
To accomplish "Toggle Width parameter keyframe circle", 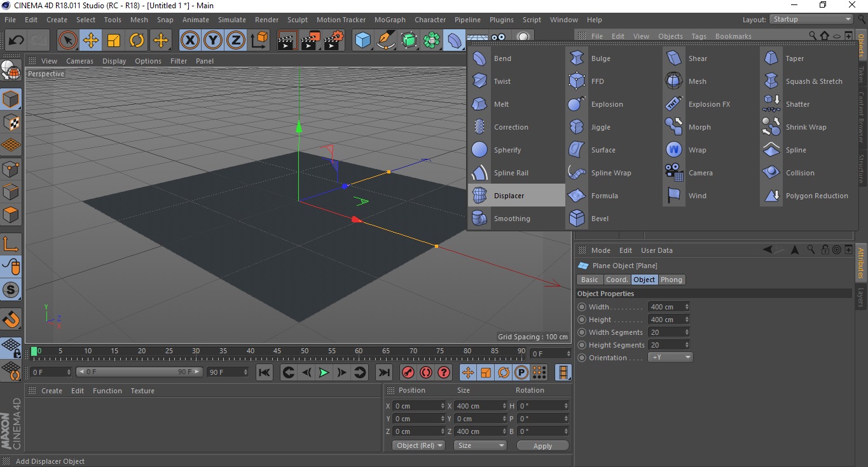I will (x=582, y=307).
